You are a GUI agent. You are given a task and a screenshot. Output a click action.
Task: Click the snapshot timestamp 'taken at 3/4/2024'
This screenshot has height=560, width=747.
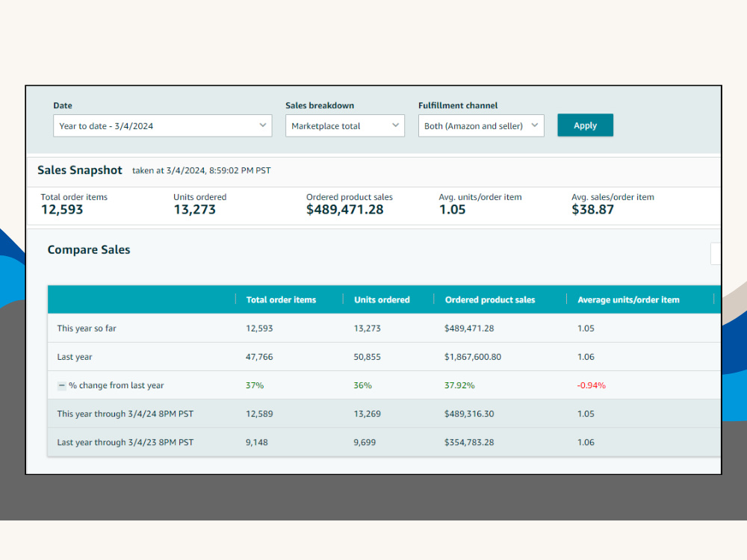201,170
